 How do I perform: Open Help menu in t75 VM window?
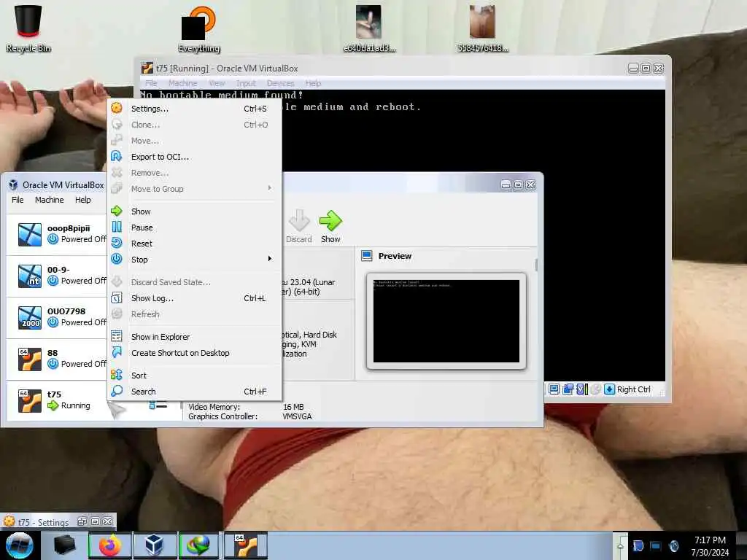(x=313, y=83)
